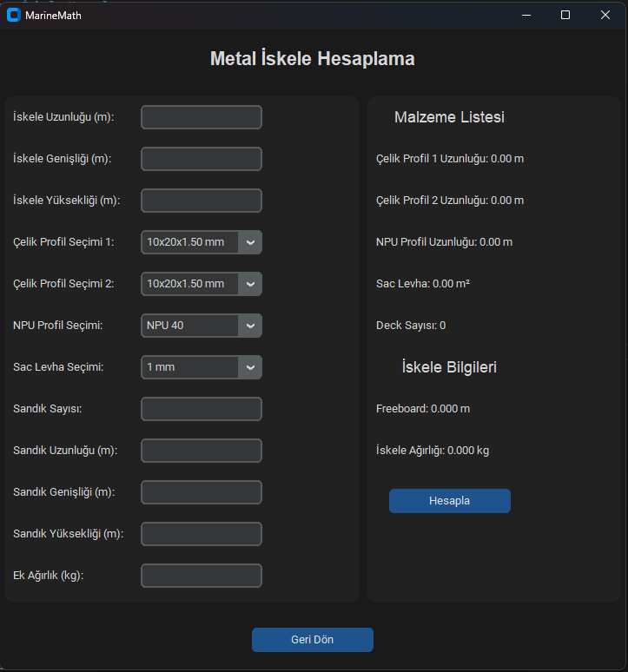Click the 'Sac Levha: 0.00 m²' result text
Screen dimensions: 628x672
click(x=423, y=284)
